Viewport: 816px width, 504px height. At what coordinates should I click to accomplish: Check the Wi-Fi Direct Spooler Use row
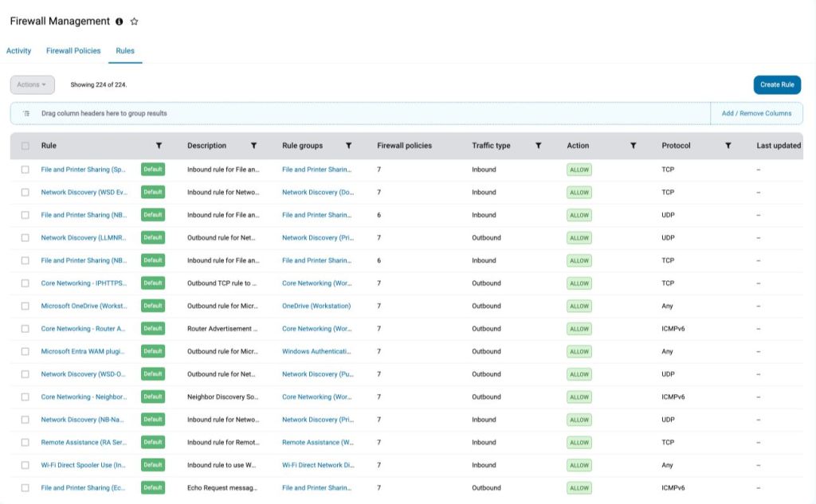click(25, 465)
